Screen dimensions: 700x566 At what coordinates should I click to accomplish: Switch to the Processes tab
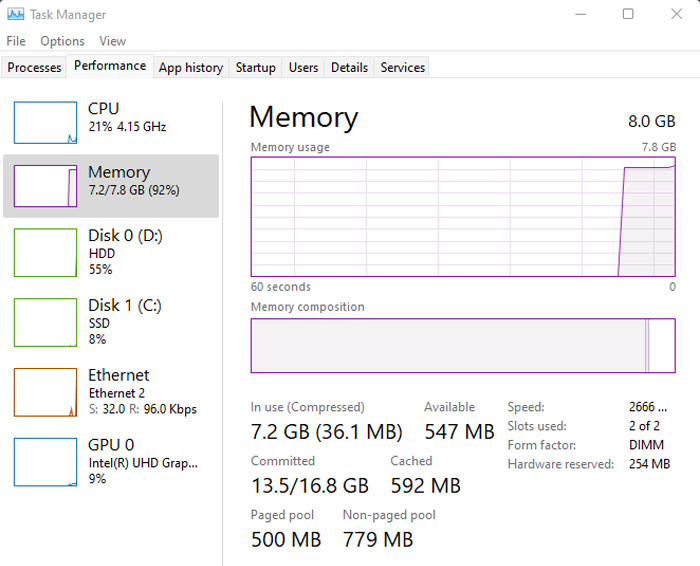point(34,67)
